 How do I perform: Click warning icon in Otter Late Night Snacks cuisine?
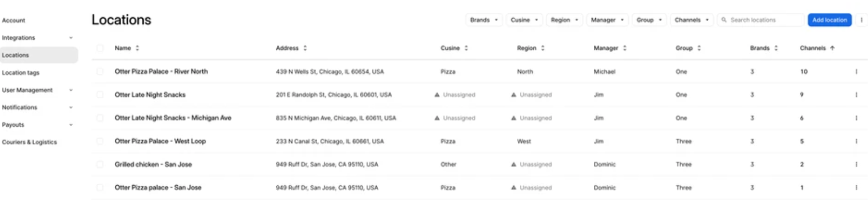point(437,95)
